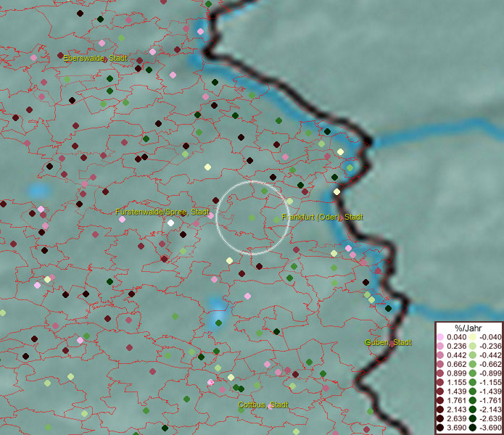
Task: Click the dark green swatch beside -1.761
Action: (473, 401)
